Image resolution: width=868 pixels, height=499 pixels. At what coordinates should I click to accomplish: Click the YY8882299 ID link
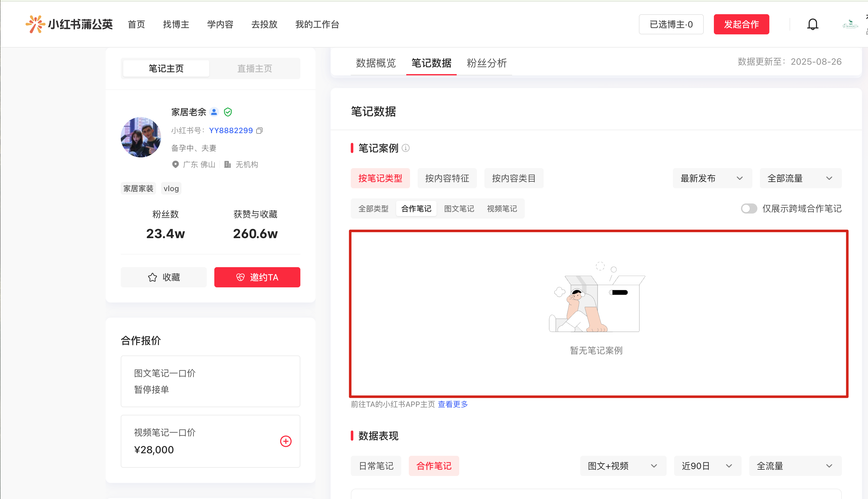point(231,131)
